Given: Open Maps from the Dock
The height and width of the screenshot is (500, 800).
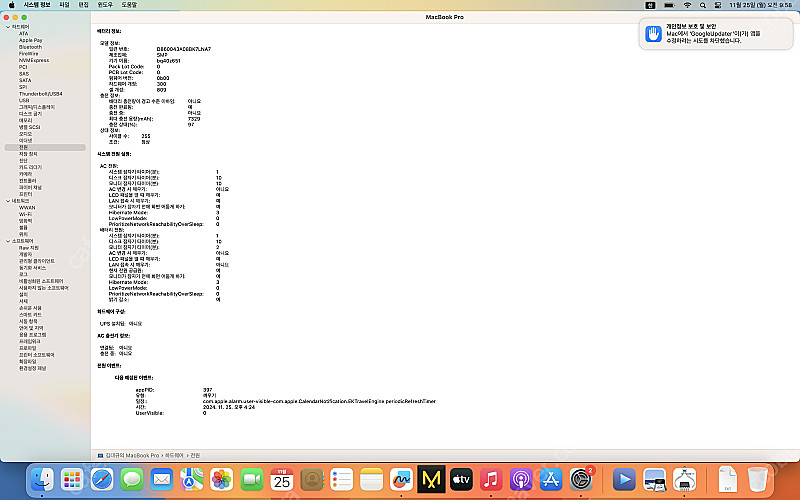Looking at the screenshot, I should click(192, 480).
